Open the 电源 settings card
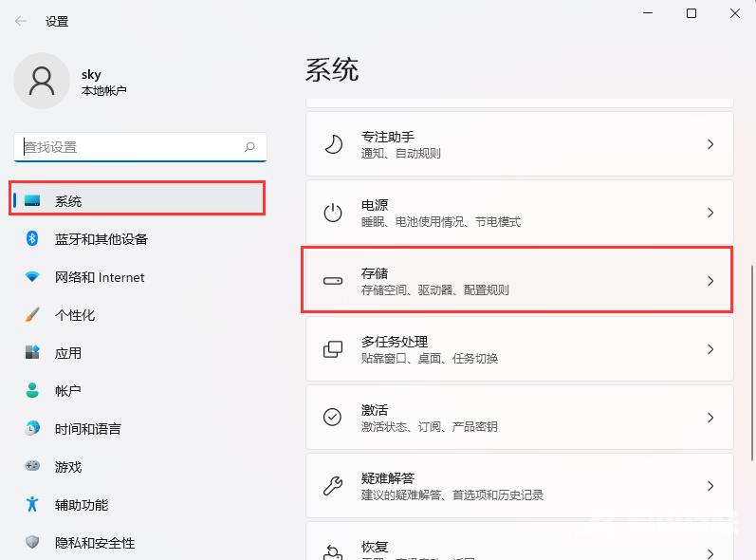Image resolution: width=756 pixels, height=560 pixels. point(519,213)
